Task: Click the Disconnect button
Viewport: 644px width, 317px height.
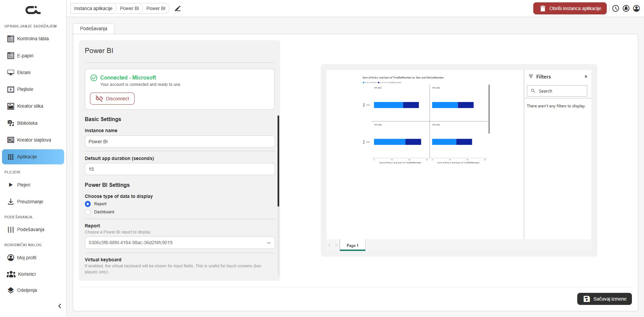Action: 112,99
